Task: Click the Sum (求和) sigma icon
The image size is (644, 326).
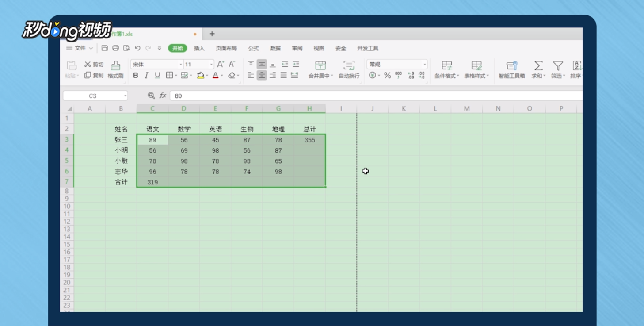Action: (538, 66)
